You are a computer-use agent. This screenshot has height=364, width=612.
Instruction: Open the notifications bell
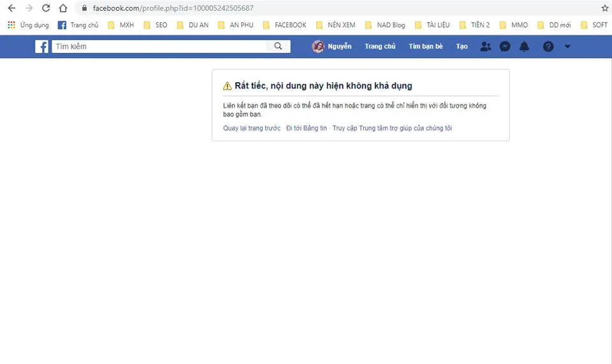click(x=524, y=47)
